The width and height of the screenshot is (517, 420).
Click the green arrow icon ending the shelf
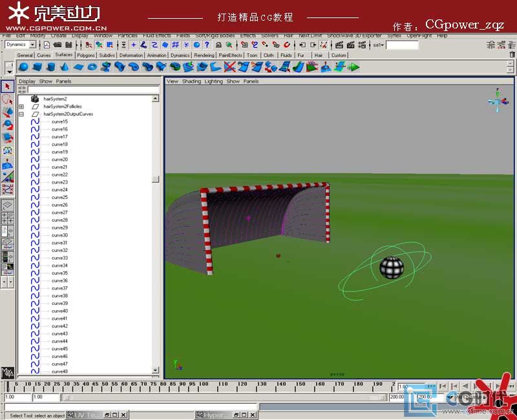point(353,67)
